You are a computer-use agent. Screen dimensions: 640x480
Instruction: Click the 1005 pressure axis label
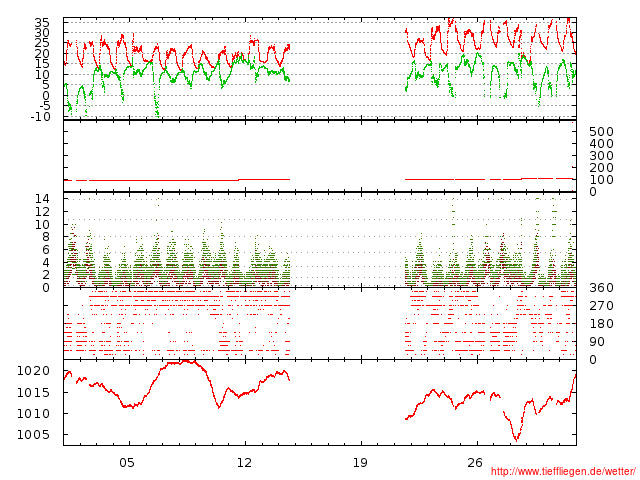click(33, 435)
